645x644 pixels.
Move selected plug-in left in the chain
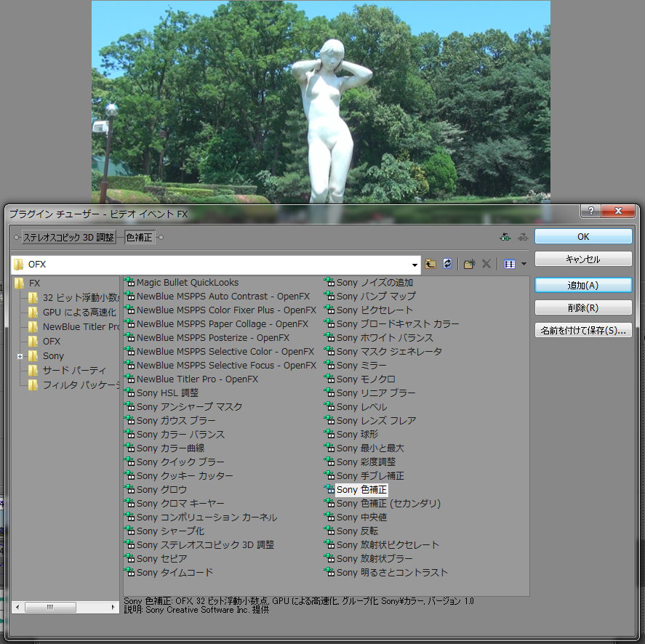point(505,237)
